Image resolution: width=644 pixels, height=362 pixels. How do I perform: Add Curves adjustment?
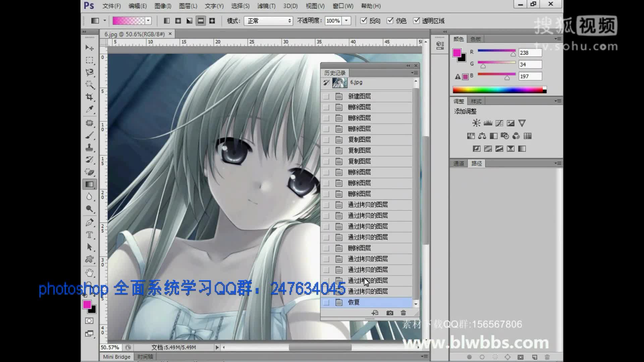(499, 123)
